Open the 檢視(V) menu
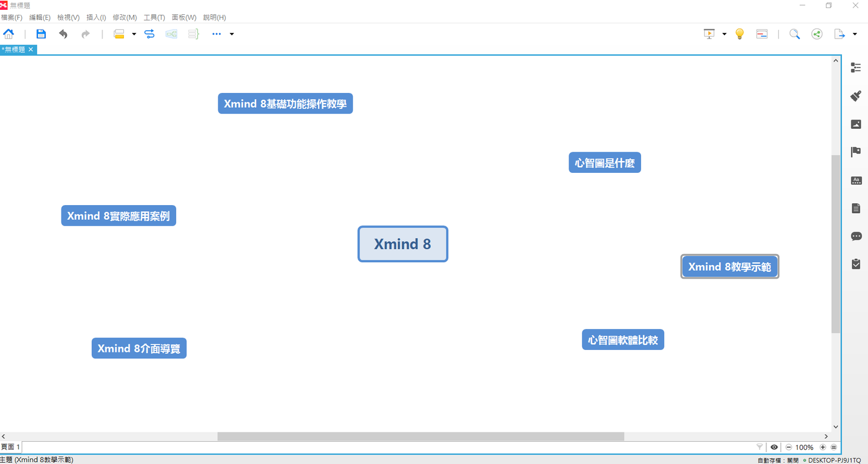This screenshot has width=868, height=464. (x=68, y=17)
